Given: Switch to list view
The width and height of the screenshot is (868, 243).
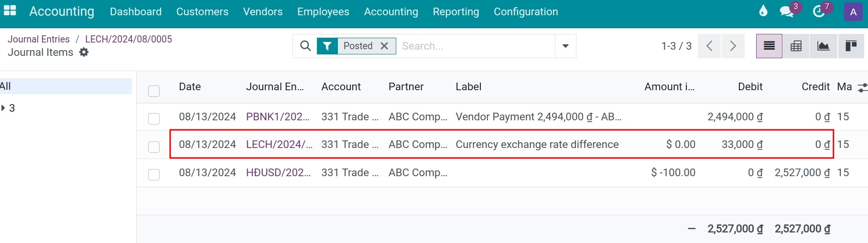Looking at the screenshot, I should (x=769, y=46).
